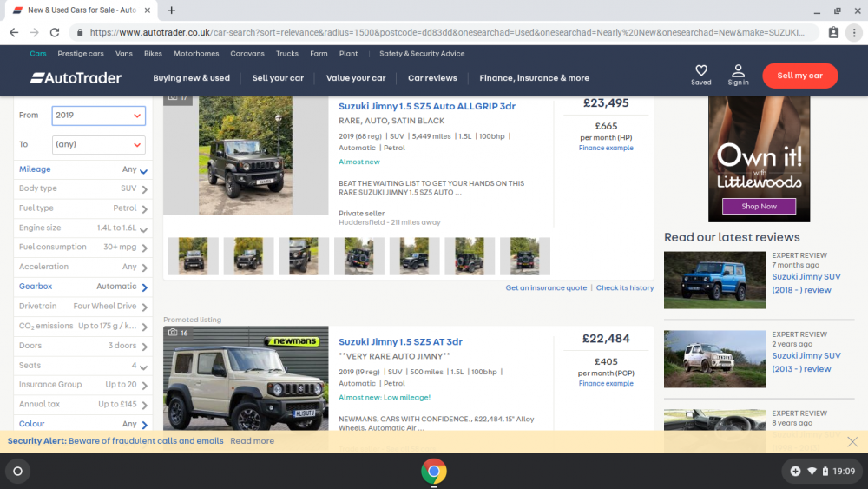The height and width of the screenshot is (489, 868).
Task: Expand the Annual tax filter
Action: [x=83, y=404]
